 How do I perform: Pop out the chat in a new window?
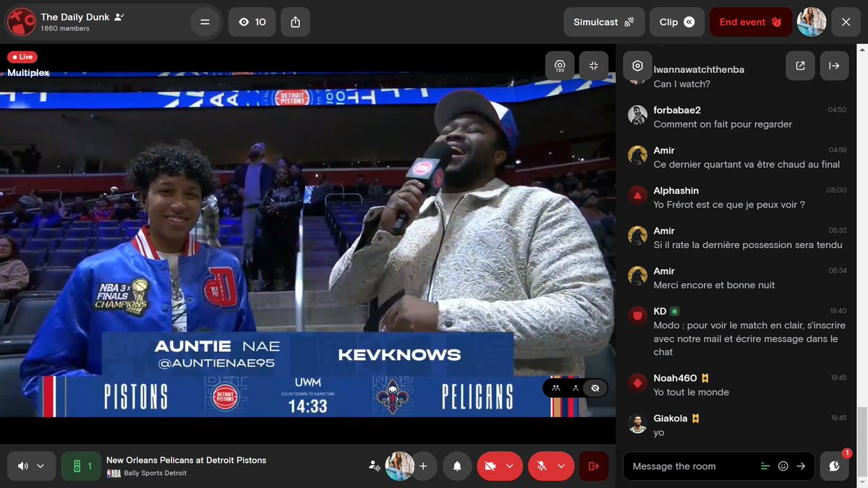coord(800,66)
